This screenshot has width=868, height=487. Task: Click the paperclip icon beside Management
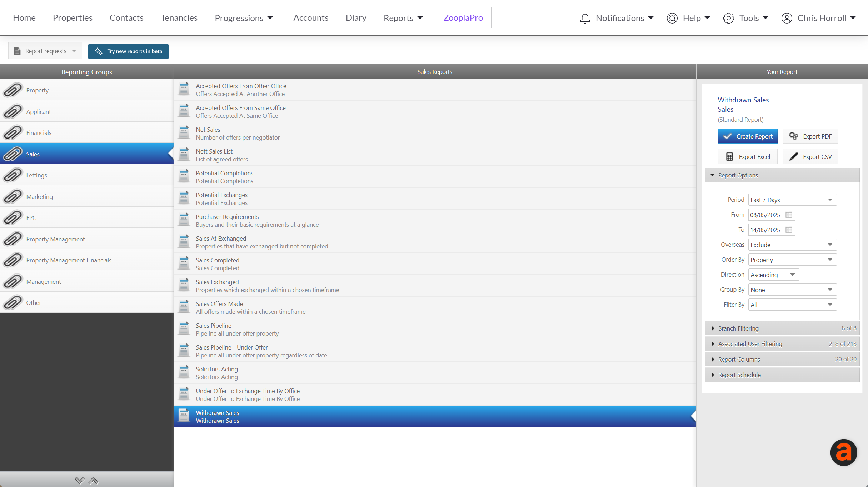(13, 281)
